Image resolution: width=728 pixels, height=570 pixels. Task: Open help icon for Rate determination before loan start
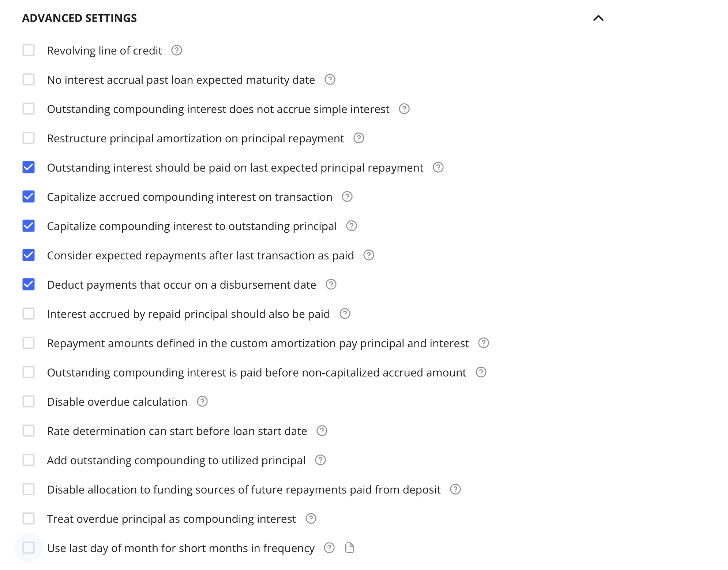pyautogui.click(x=322, y=431)
